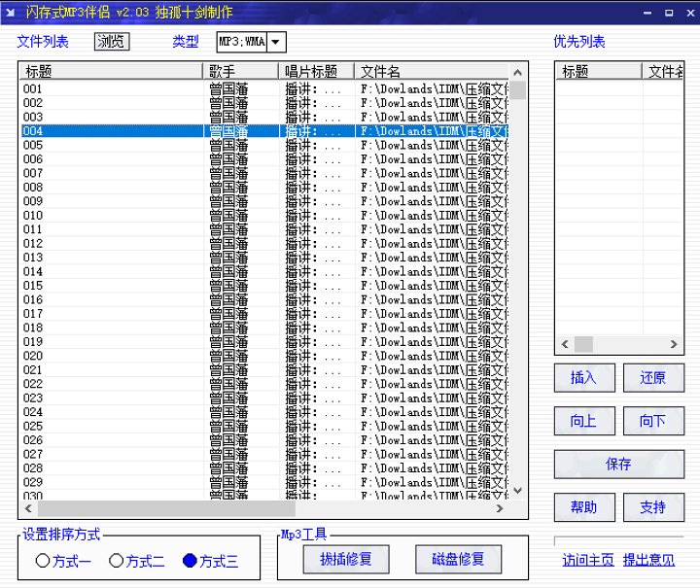700x588 pixels.
Task: Sort by 唱片标题 column header
Action: pyautogui.click(x=317, y=71)
